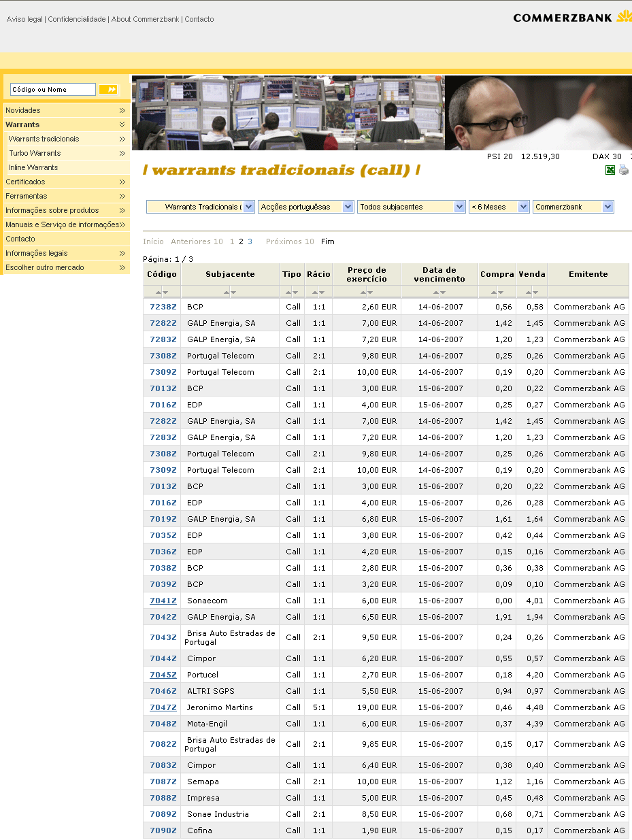The height and width of the screenshot is (840, 632).
Task: Open the Confidencialidade link
Action: coord(77,19)
